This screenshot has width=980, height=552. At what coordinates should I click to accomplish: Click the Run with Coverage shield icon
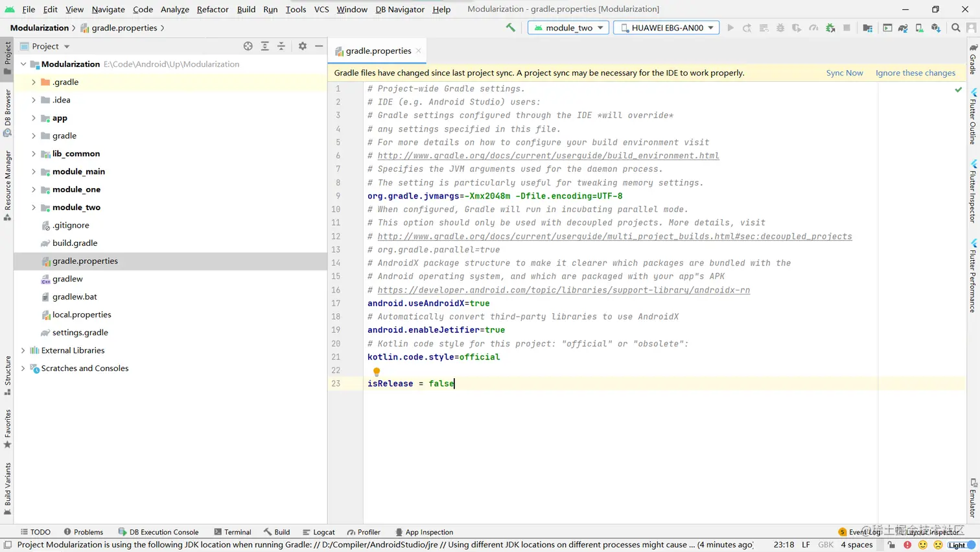click(x=797, y=28)
